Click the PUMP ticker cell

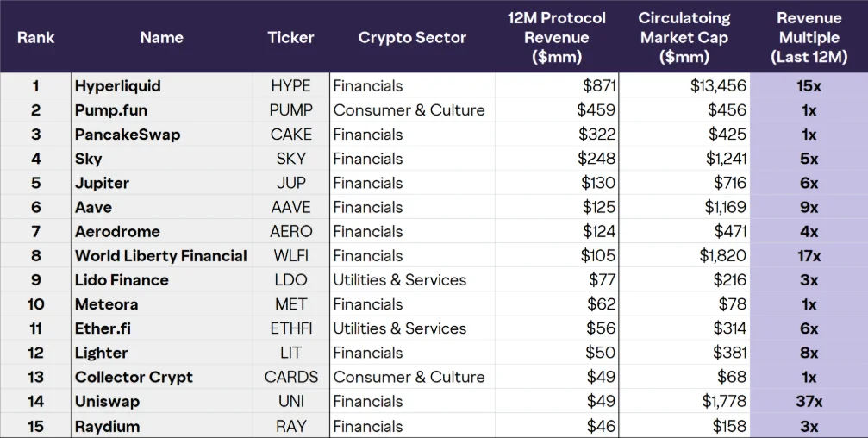291,110
